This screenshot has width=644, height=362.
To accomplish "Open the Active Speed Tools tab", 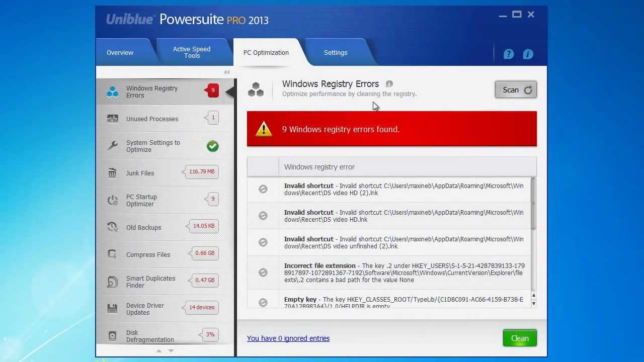I will [x=192, y=52].
